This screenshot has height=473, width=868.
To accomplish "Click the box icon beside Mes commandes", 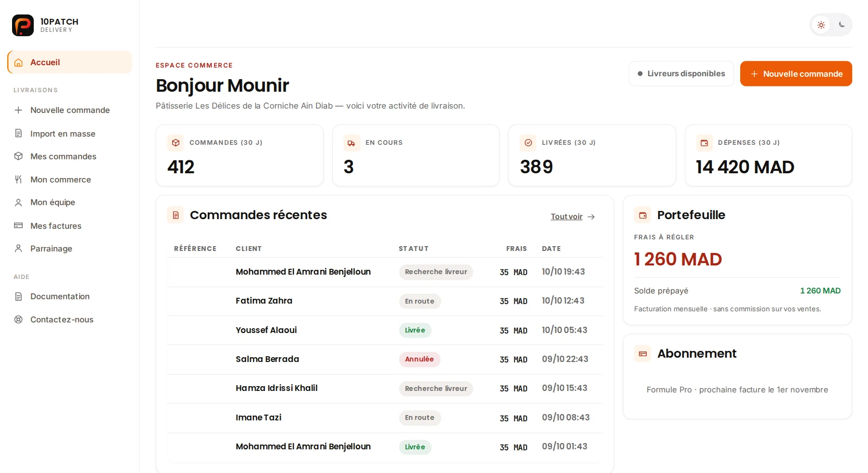I will click(x=18, y=156).
